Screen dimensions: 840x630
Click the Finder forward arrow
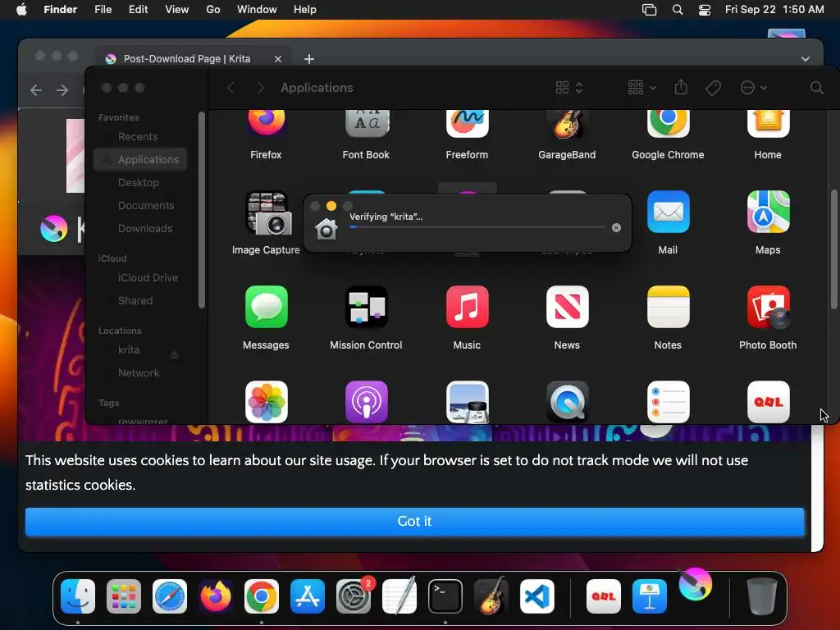(x=260, y=88)
